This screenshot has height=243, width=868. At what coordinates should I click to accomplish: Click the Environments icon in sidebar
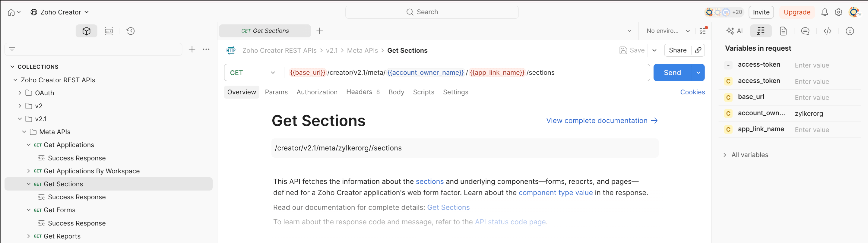tap(109, 31)
